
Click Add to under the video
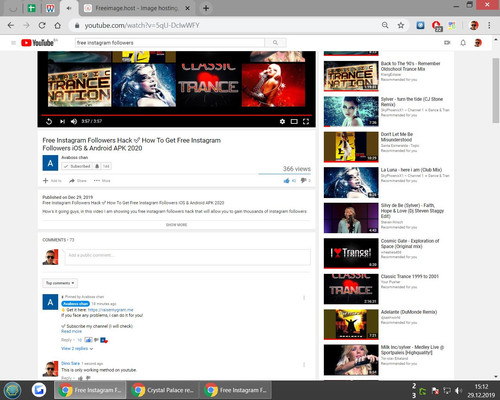(52, 181)
